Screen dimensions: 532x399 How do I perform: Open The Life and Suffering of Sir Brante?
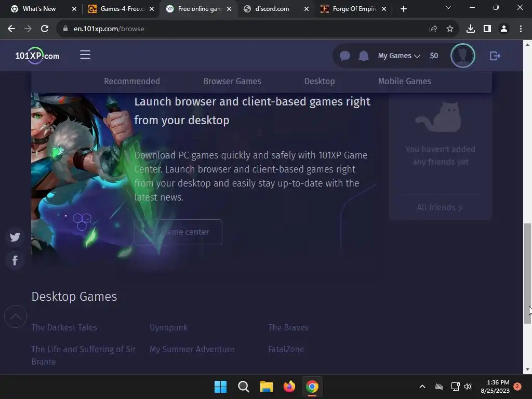(84, 355)
